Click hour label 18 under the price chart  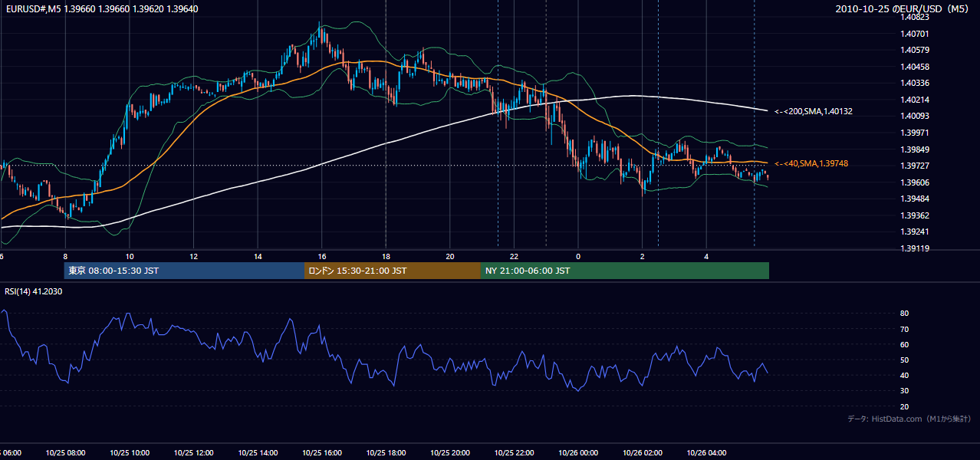386,257
